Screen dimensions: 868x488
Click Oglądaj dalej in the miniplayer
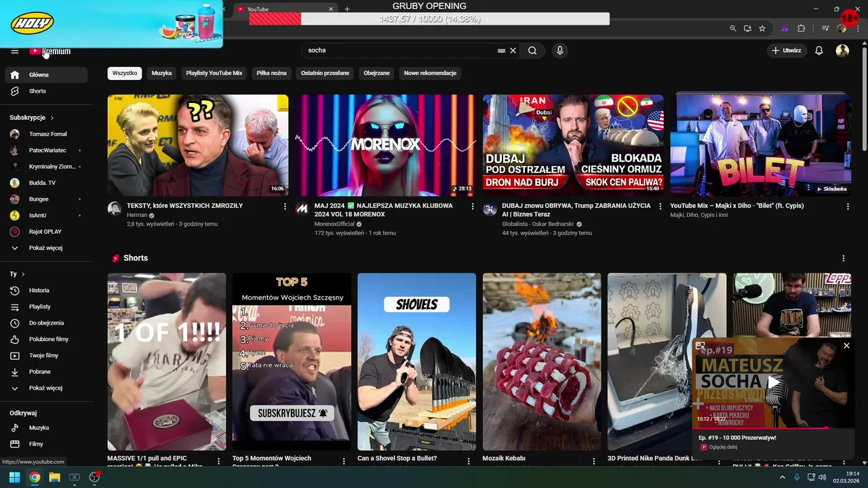pos(723,447)
